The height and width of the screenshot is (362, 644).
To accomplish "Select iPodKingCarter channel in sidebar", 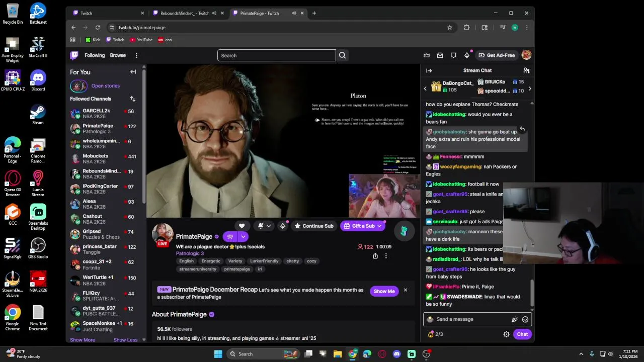I will (106, 189).
